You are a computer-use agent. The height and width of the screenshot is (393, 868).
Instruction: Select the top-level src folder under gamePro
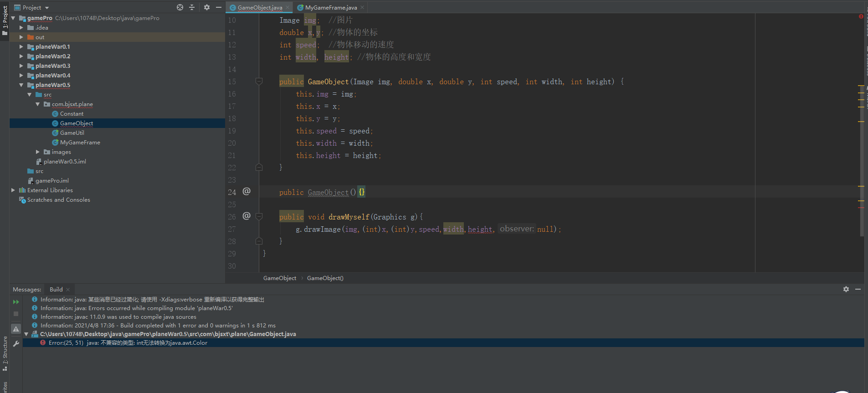pos(39,171)
